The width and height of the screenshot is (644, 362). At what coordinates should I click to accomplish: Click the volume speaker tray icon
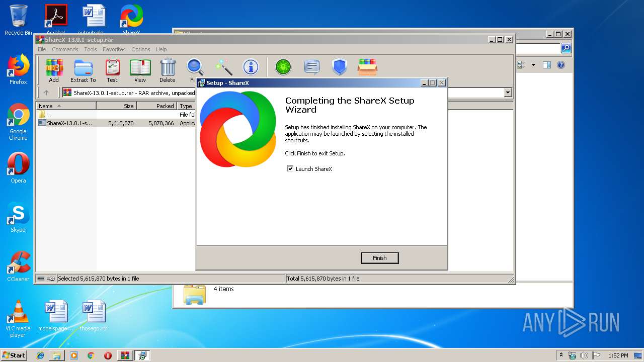tap(584, 355)
